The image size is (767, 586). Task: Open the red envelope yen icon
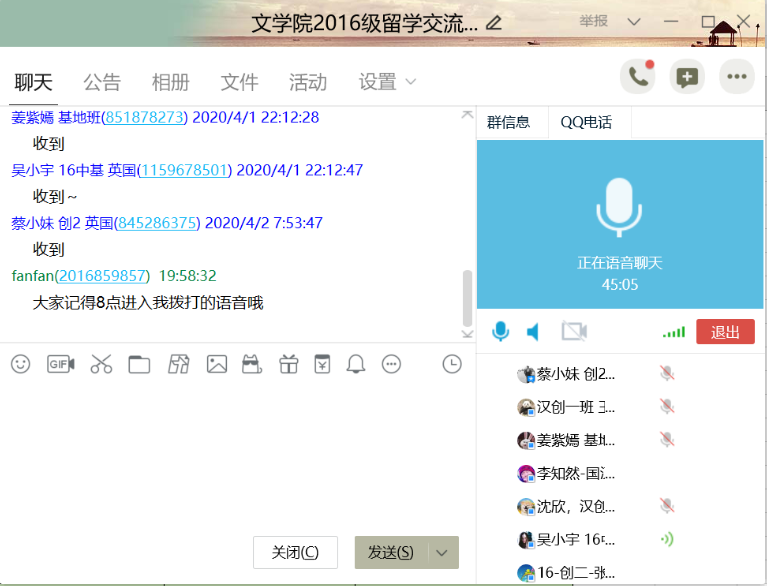click(x=322, y=364)
